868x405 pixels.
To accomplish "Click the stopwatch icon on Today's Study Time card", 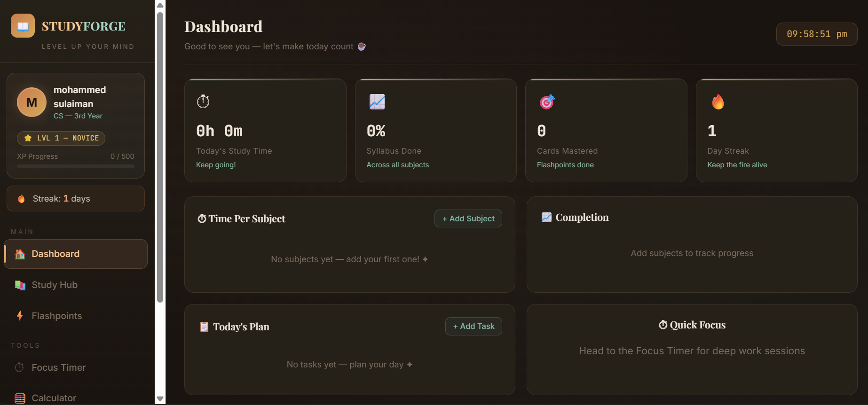I will pos(203,101).
